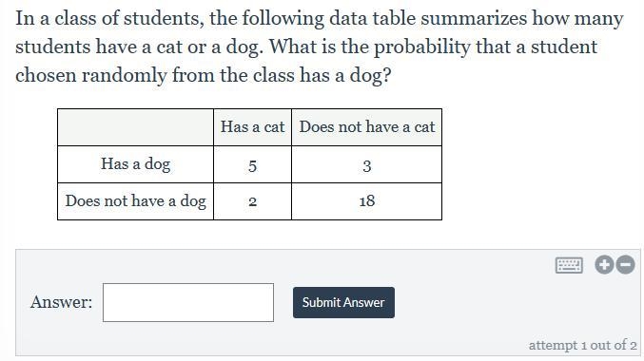Click the word "probability" in the question
The image size is (644, 361).
[x=421, y=48]
